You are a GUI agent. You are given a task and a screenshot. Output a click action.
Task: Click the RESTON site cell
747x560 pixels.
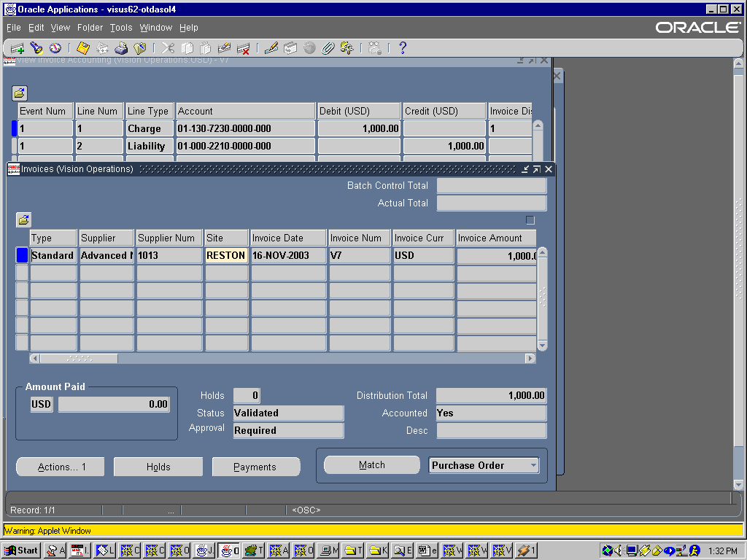coord(226,256)
